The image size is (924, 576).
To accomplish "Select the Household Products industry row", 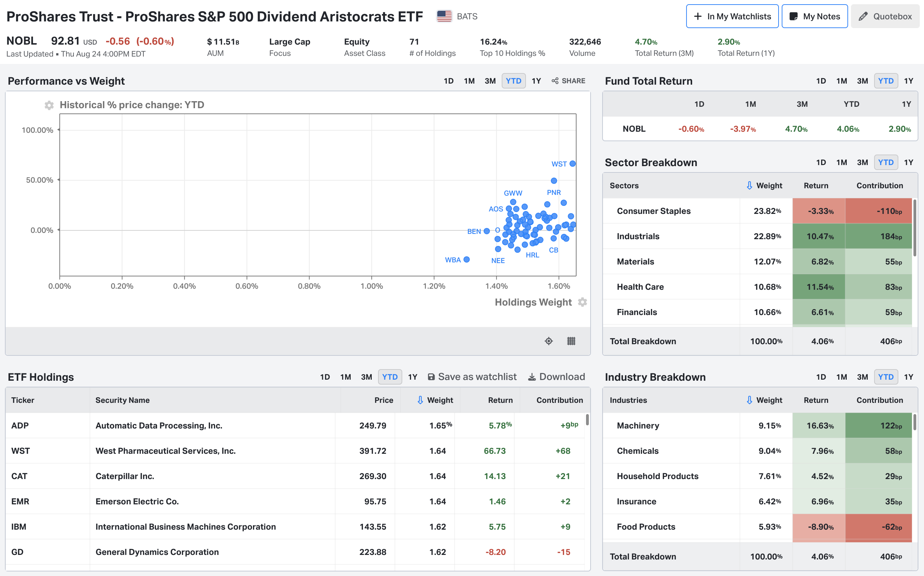I will [x=757, y=476].
